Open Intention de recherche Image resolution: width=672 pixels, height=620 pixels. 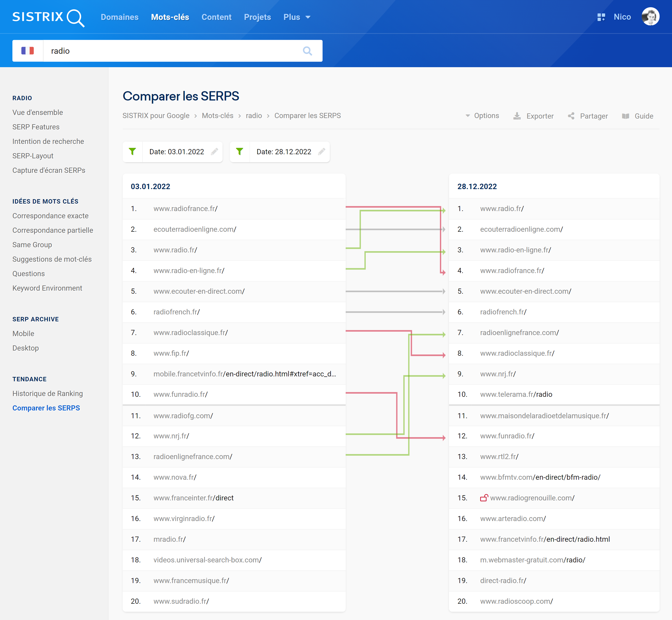click(48, 141)
